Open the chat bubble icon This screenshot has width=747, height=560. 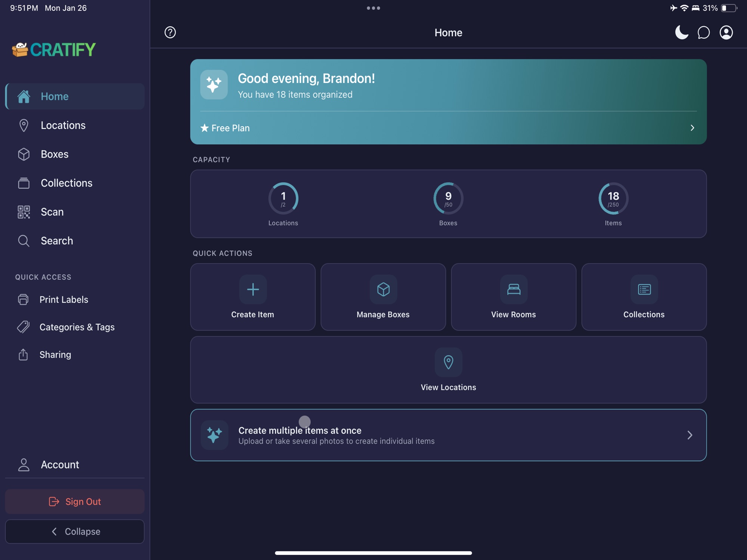pos(703,33)
